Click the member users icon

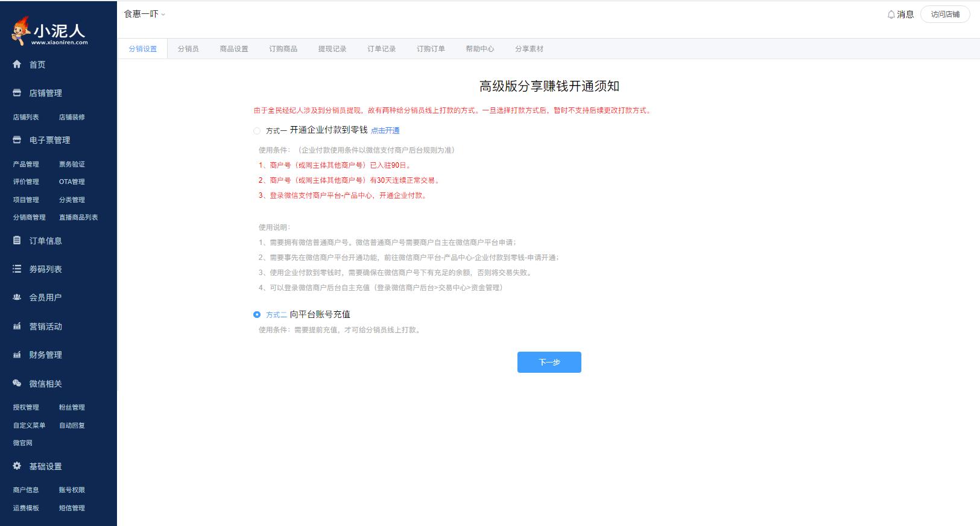point(17,297)
